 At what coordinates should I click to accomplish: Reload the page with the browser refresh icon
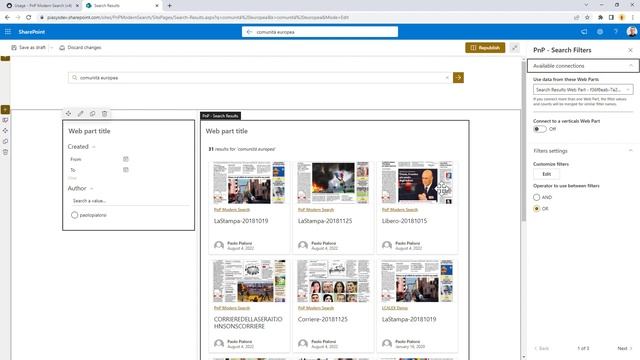tap(28, 17)
